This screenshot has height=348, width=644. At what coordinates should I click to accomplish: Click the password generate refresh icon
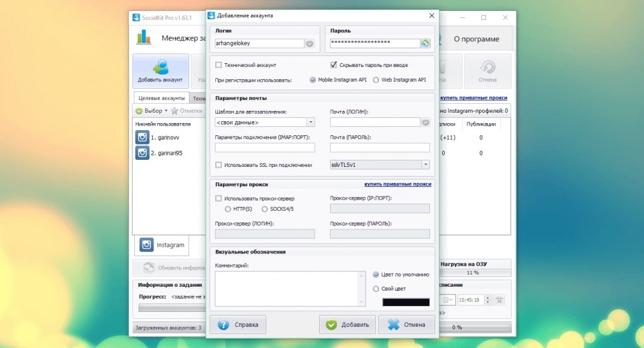[x=425, y=44]
